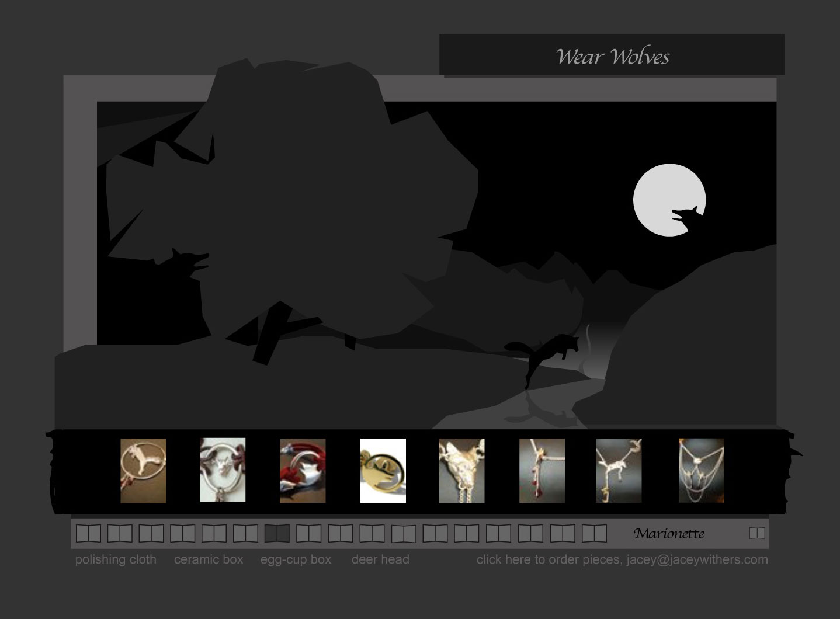840x619 pixels.
Task: Open the silver ring wolf head thumbnail
Action: pyautogui.click(x=223, y=470)
